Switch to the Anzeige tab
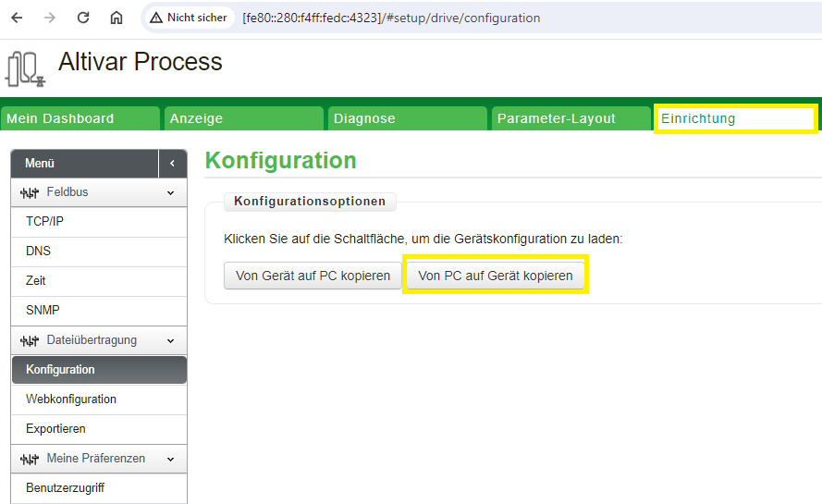Screen dimensions: 822x504 click(x=244, y=118)
